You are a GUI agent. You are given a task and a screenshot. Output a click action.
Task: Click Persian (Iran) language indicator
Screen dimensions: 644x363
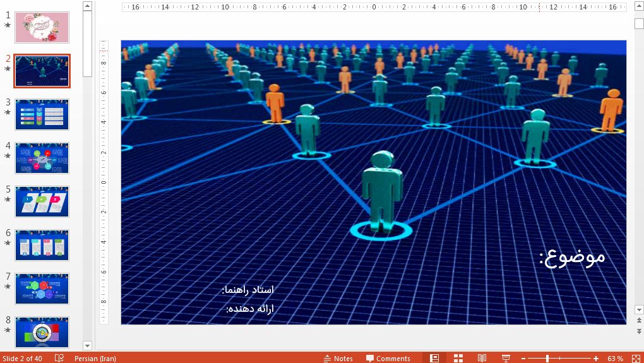pyautogui.click(x=95, y=358)
